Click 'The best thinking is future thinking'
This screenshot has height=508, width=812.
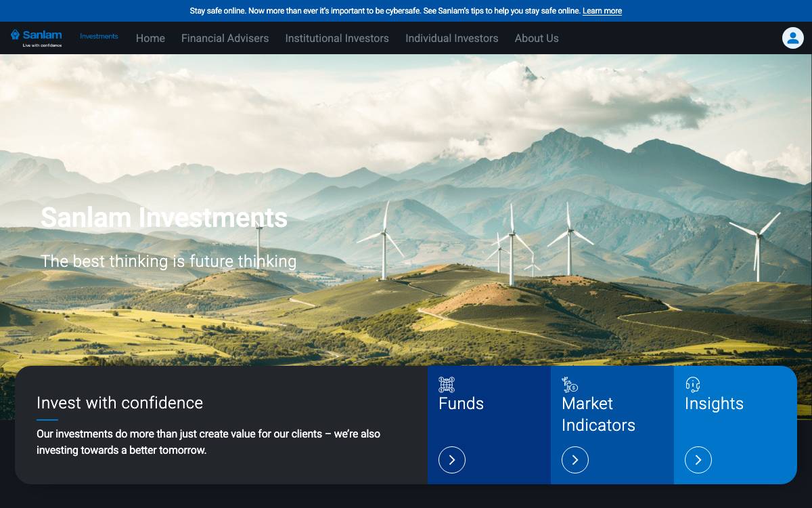pos(168,261)
